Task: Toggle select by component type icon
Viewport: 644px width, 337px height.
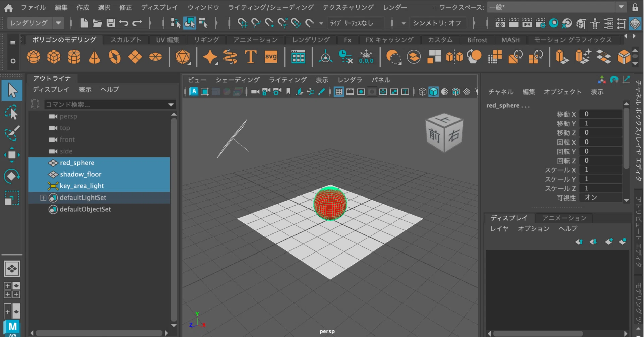Action: (x=203, y=23)
